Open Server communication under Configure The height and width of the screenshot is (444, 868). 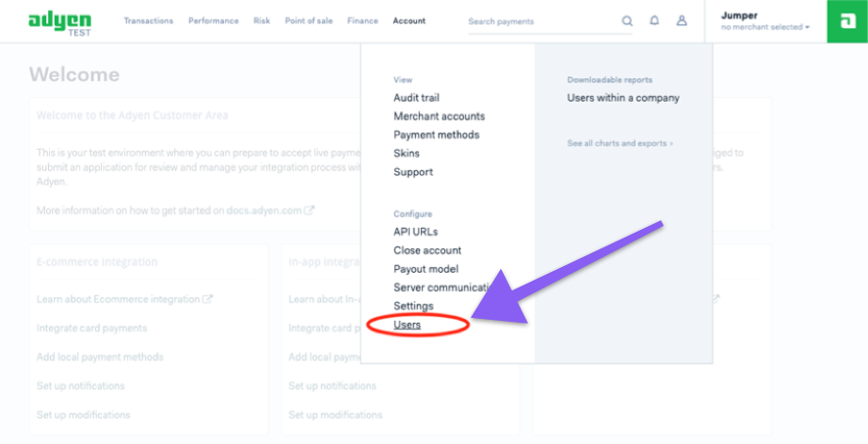[x=443, y=287]
